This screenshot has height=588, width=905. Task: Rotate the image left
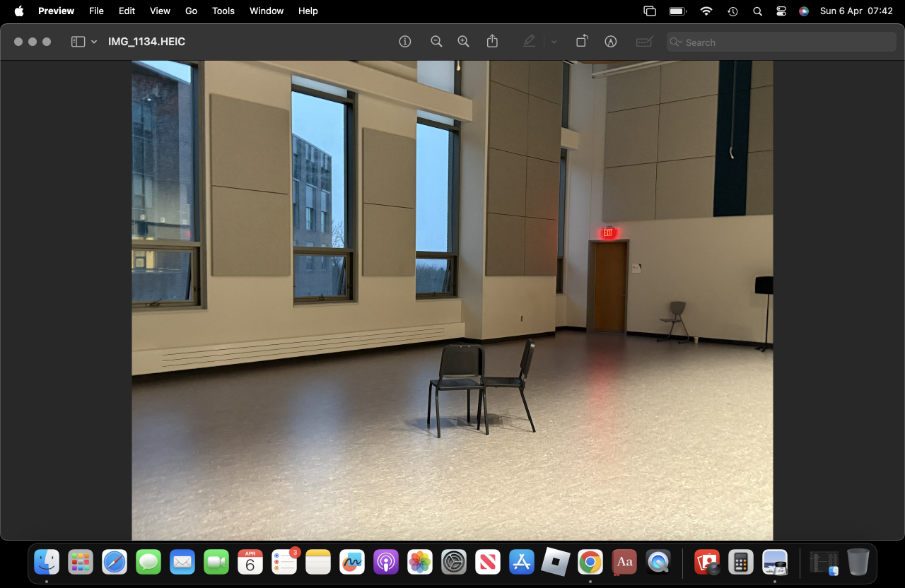[x=581, y=42]
